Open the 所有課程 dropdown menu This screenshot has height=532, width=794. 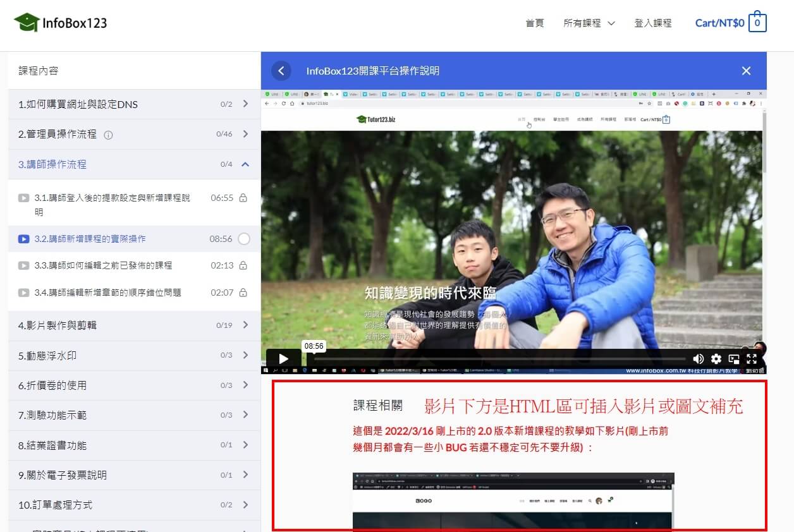(589, 23)
